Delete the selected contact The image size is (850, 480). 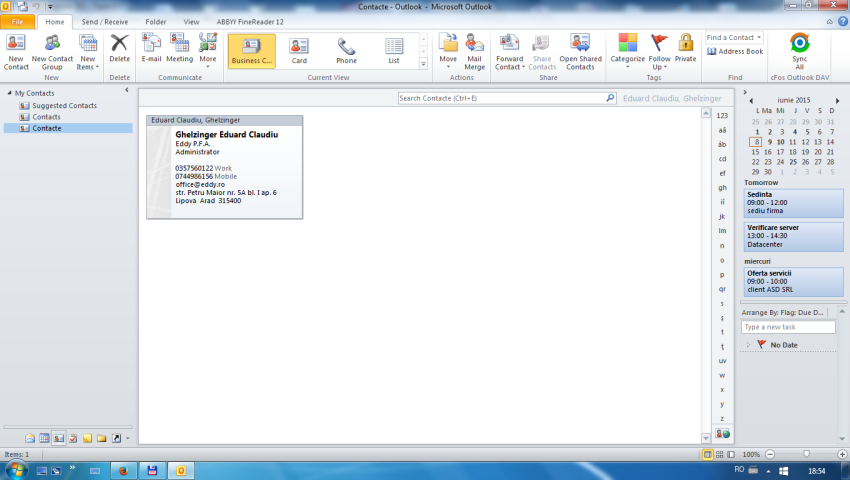click(119, 49)
